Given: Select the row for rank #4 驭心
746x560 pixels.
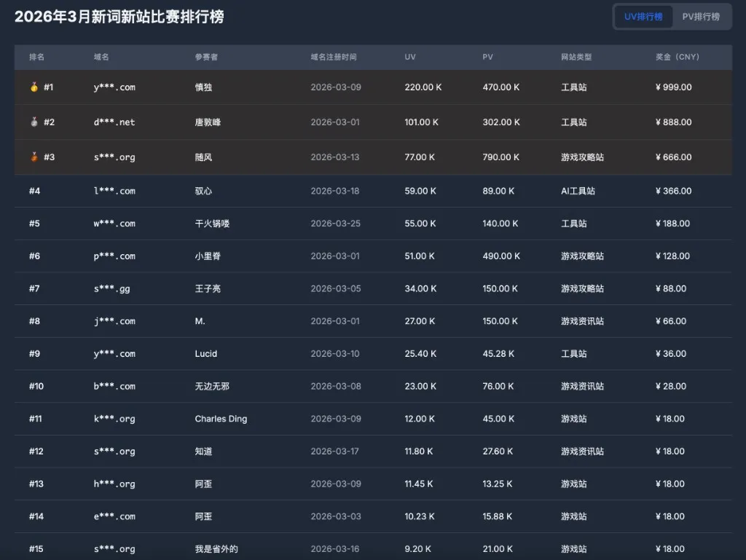Looking at the screenshot, I should (x=364, y=191).
